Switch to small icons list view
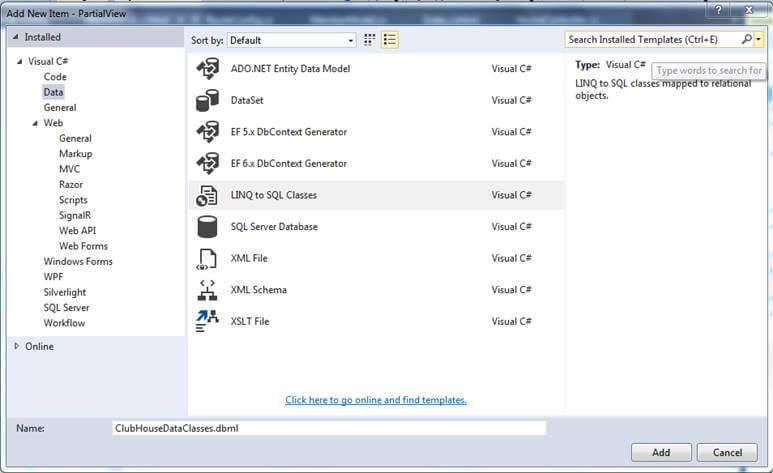Viewport: 773px width, 473px height. click(389, 40)
